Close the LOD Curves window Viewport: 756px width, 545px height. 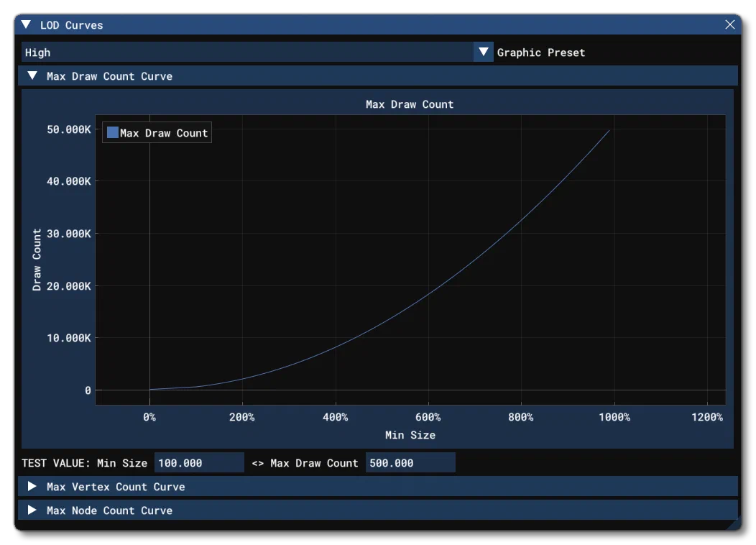click(730, 24)
